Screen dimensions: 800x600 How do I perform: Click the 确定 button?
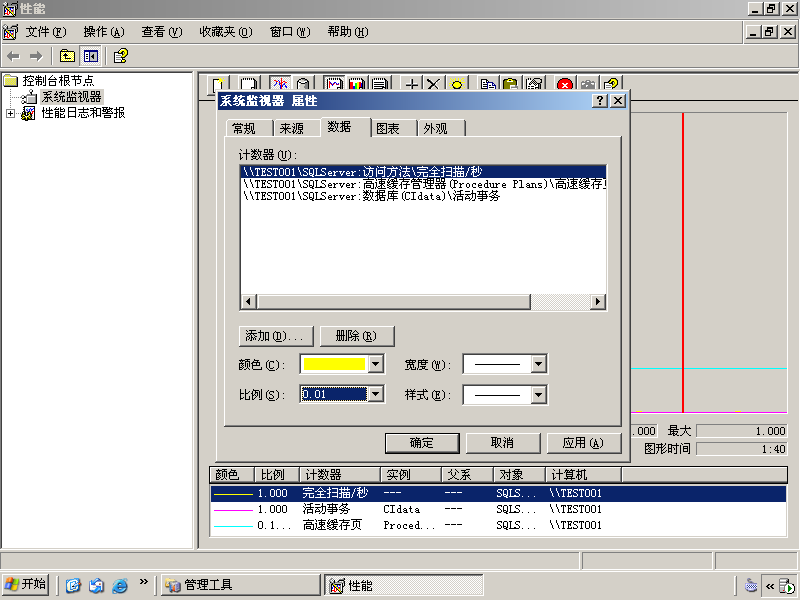coord(422,443)
